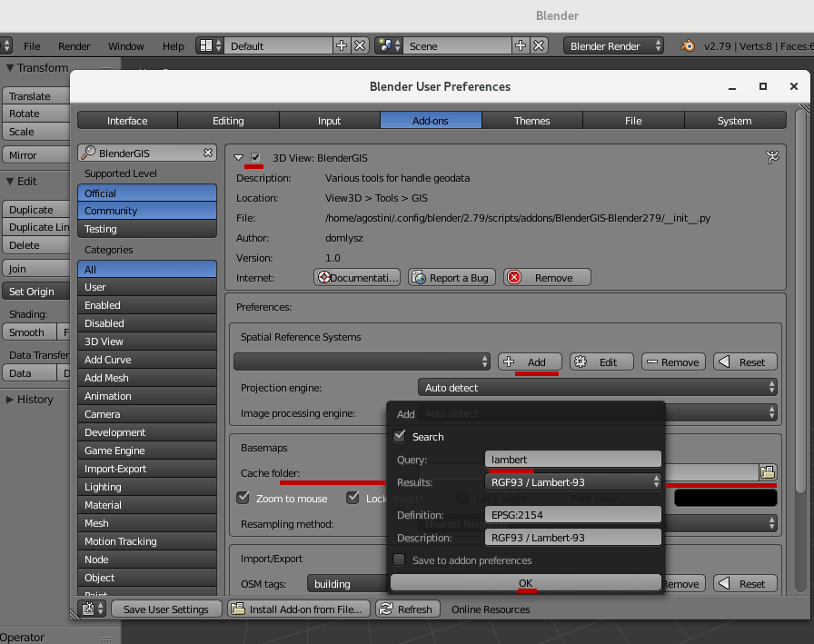
Task: Disable the BlenderGIS add-on checkbox
Action: click(x=255, y=157)
